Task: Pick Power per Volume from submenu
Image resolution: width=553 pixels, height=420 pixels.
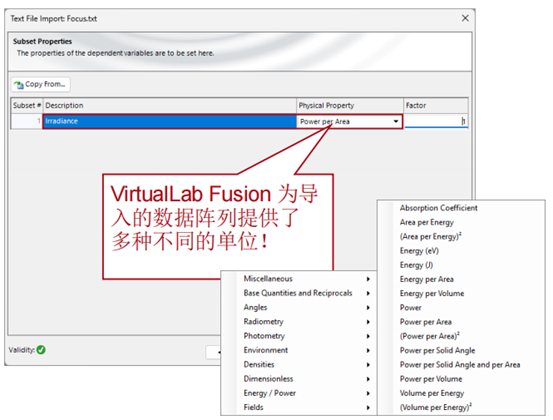Action: 431,379
